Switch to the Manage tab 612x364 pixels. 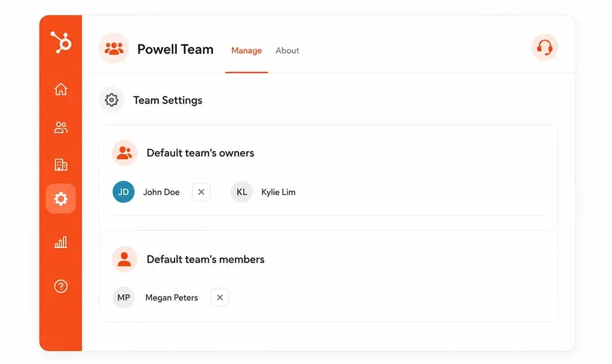[x=246, y=51]
